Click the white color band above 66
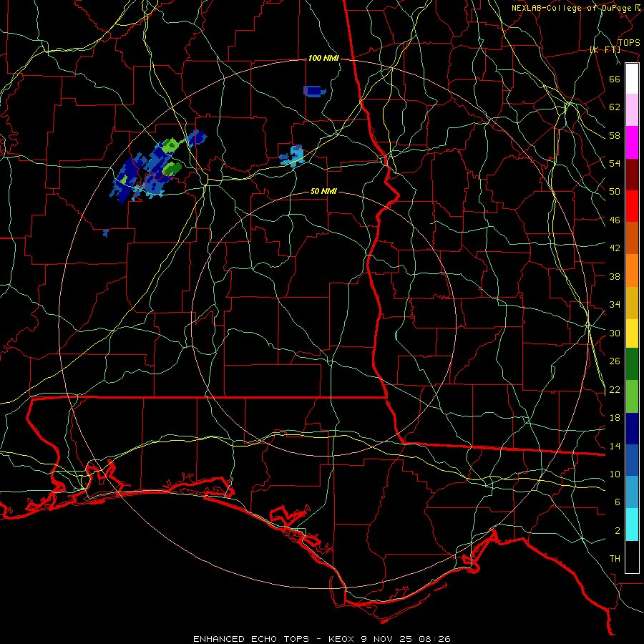 pyautogui.click(x=632, y=79)
